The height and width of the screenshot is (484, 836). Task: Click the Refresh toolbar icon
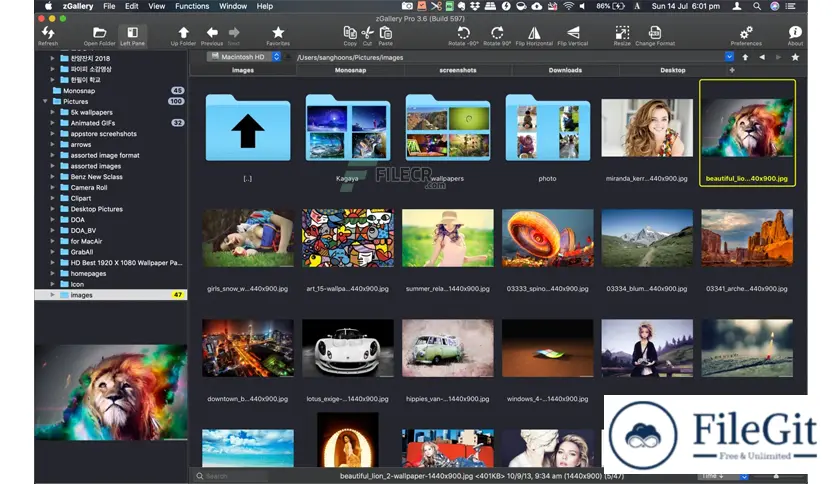coord(48,36)
